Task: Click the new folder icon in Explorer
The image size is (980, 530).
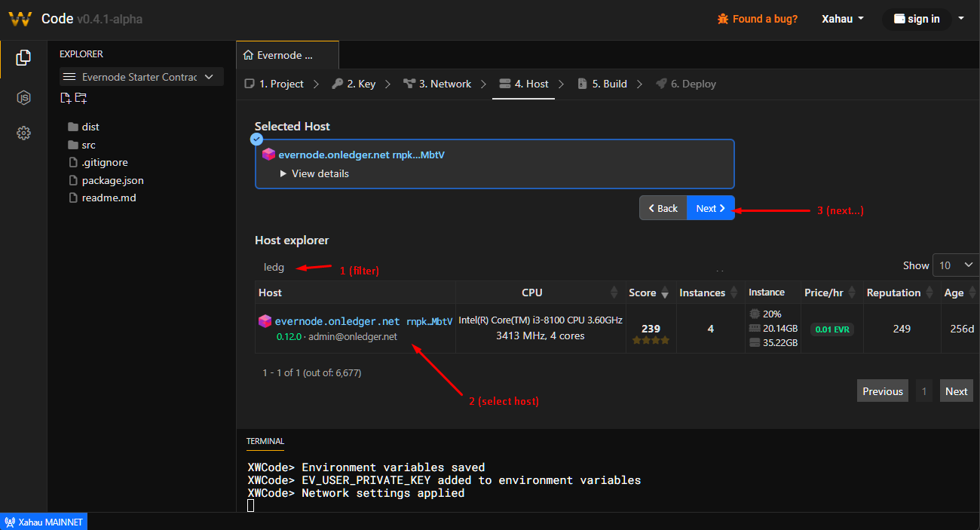Action: [x=81, y=98]
